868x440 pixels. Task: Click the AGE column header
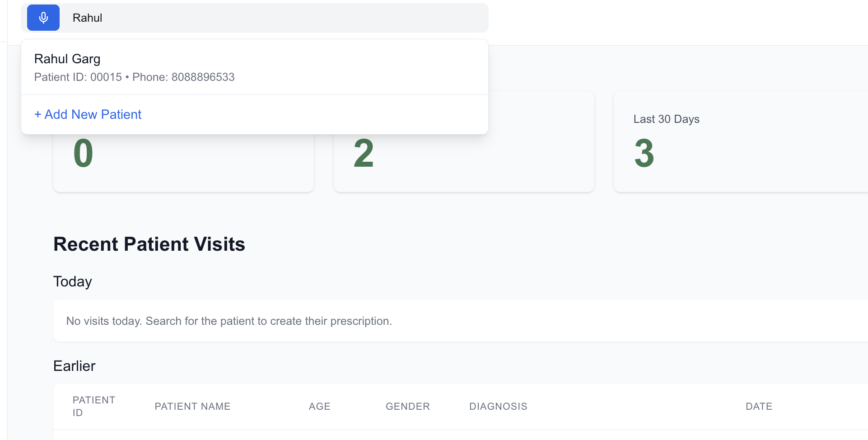pos(319,406)
